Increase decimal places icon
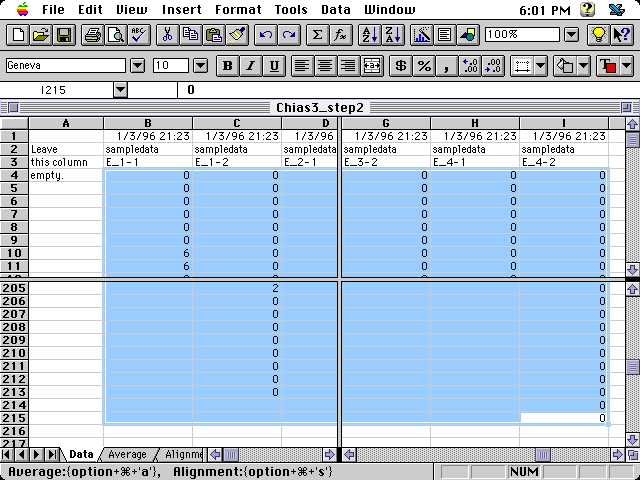 point(470,66)
